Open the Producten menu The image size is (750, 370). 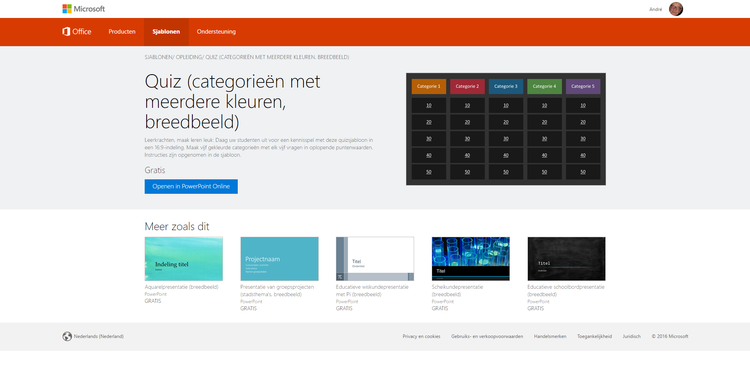click(122, 32)
